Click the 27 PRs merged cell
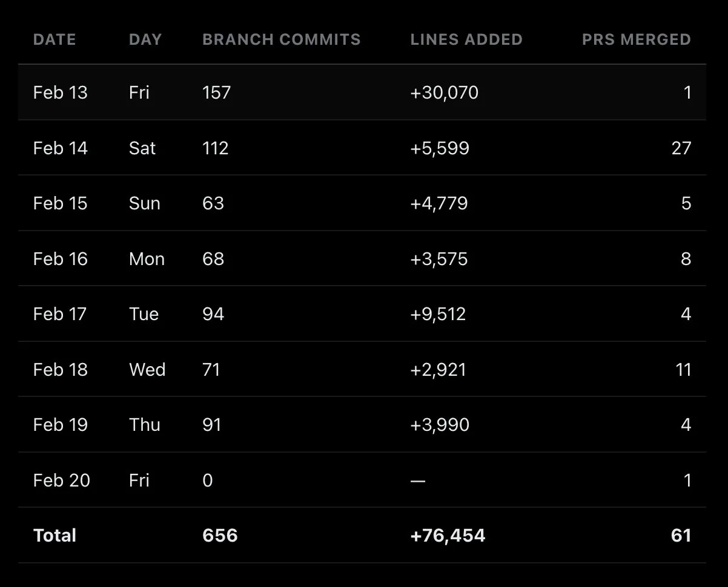The image size is (728, 587). (x=681, y=148)
